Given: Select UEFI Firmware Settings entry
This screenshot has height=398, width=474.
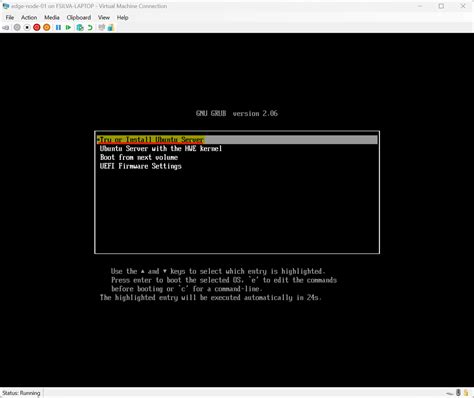Looking at the screenshot, I should (140, 166).
